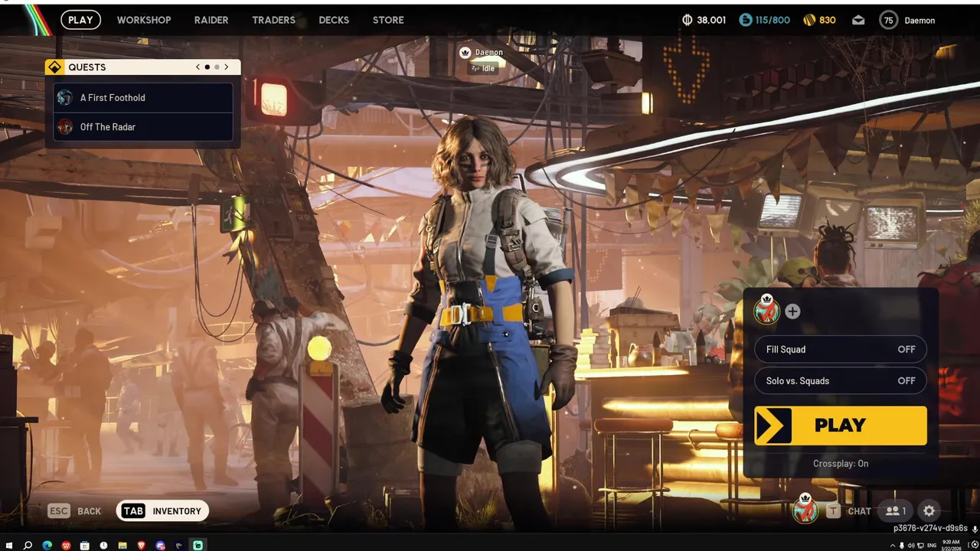This screenshot has width=980, height=551.
Task: Click the ESC BACK button
Action: [x=74, y=511]
